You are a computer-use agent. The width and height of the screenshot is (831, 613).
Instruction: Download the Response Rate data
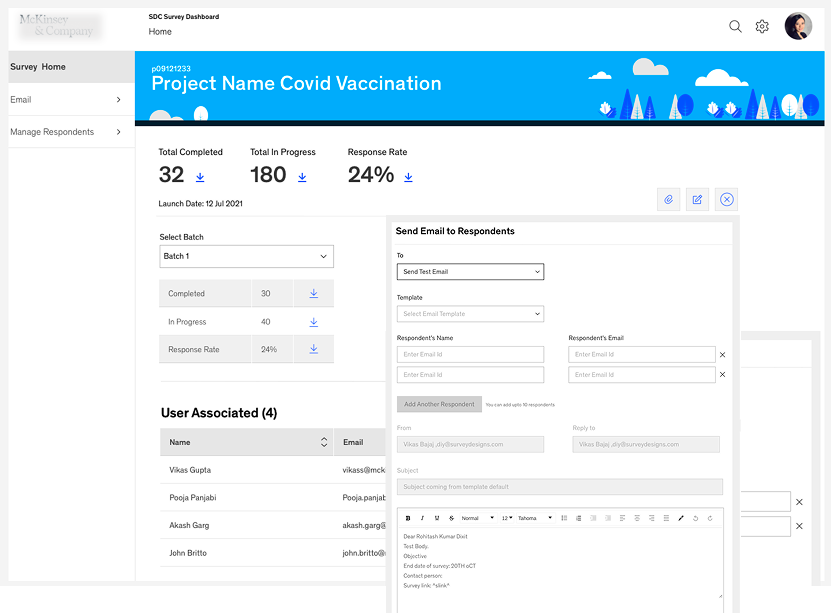[408, 177]
